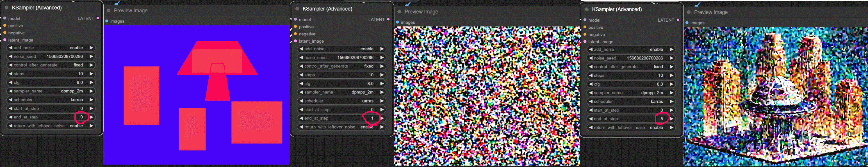Increase steps with right arrow in leftmost KSampler
The width and height of the screenshot is (868, 167).
(91, 74)
